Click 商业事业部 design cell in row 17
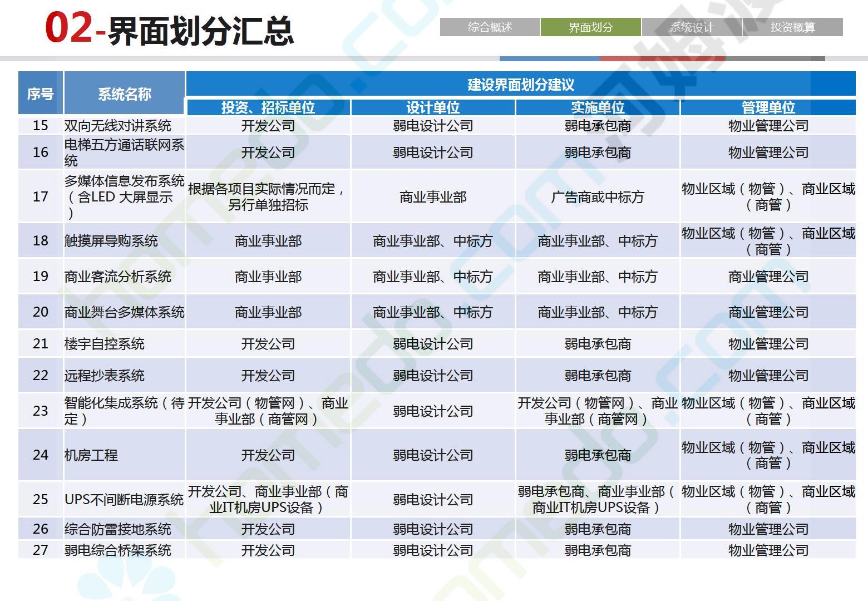Screen dimensions: 868x601 point(433,196)
